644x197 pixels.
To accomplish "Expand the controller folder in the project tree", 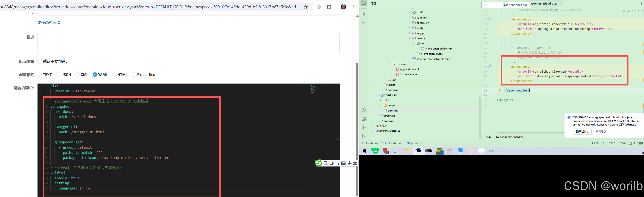I will pyautogui.click(x=410, y=23).
